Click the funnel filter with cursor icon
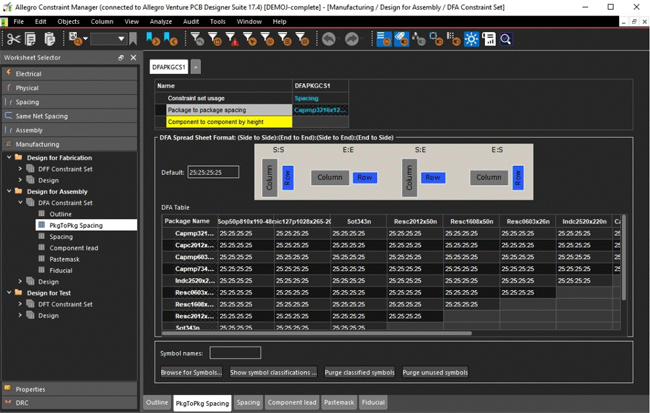 [250, 39]
